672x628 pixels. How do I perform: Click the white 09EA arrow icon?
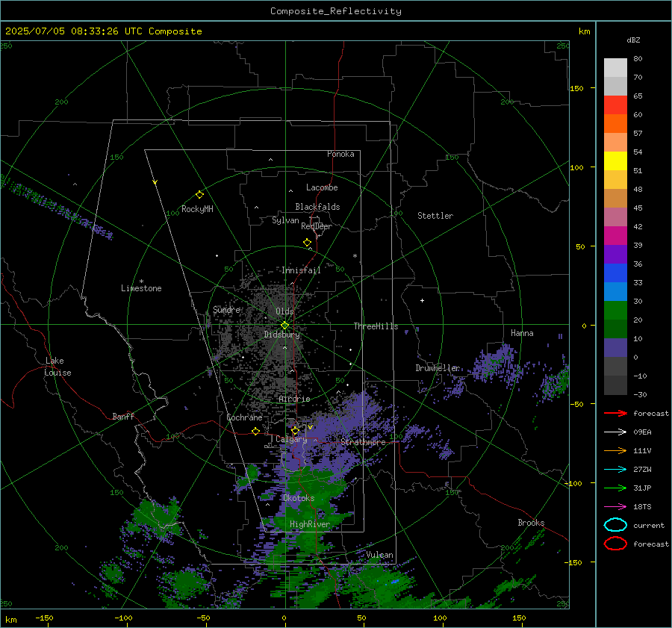coord(615,432)
